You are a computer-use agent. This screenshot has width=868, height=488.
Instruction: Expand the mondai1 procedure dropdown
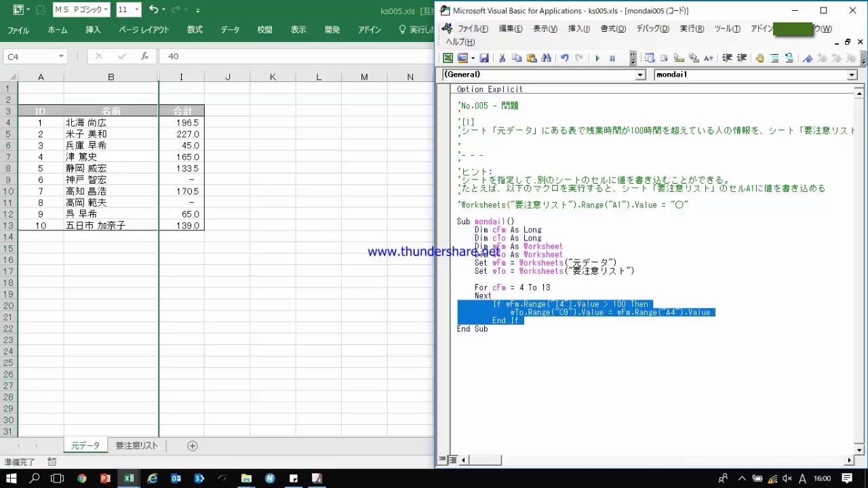tap(852, 75)
